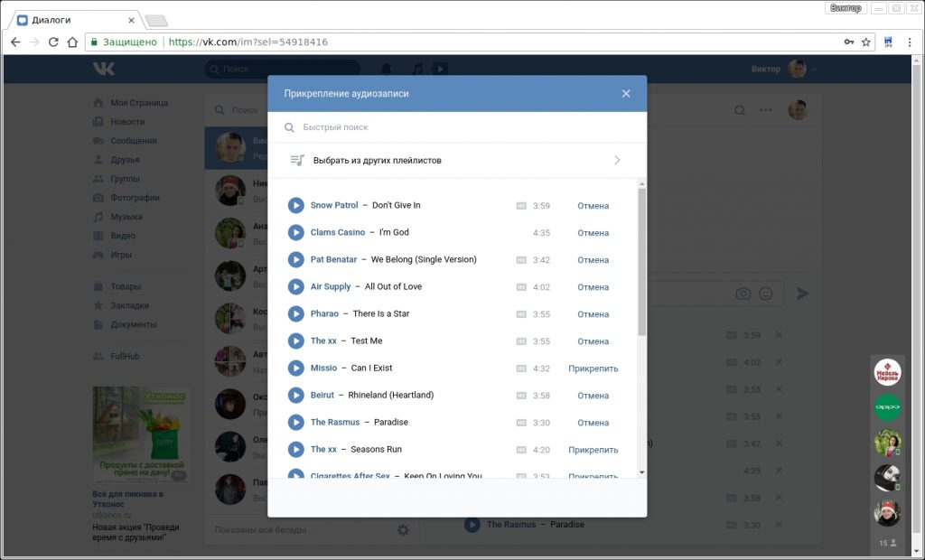Click the audio list scrollbar thumb
The width and height of the screenshot is (925, 560).
[x=642, y=262]
